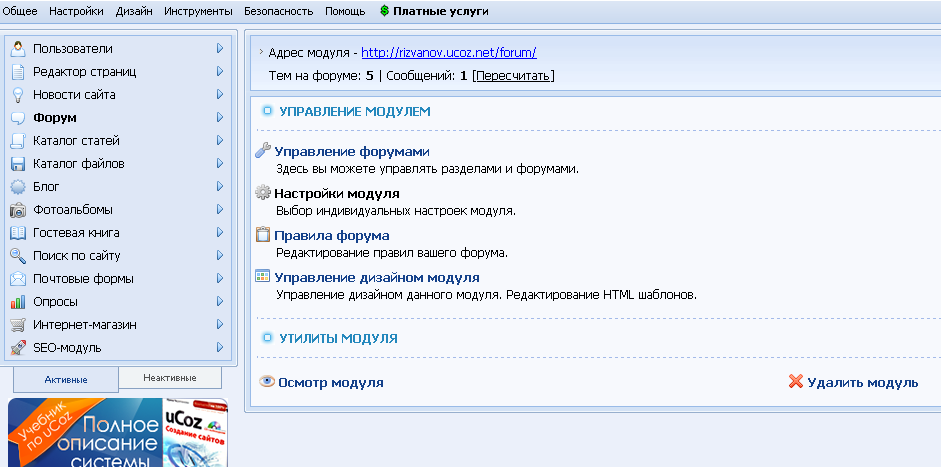This screenshot has height=467, width=941.
Task: Open Управление дизайном модуля link
Action: (x=377, y=277)
